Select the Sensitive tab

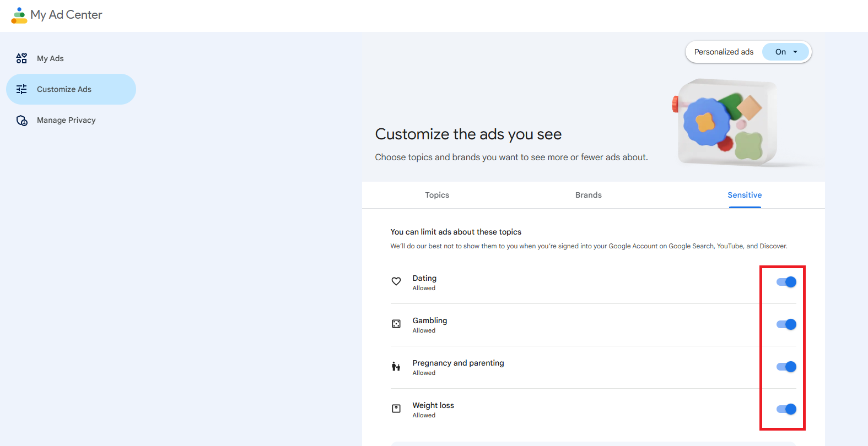[745, 195]
